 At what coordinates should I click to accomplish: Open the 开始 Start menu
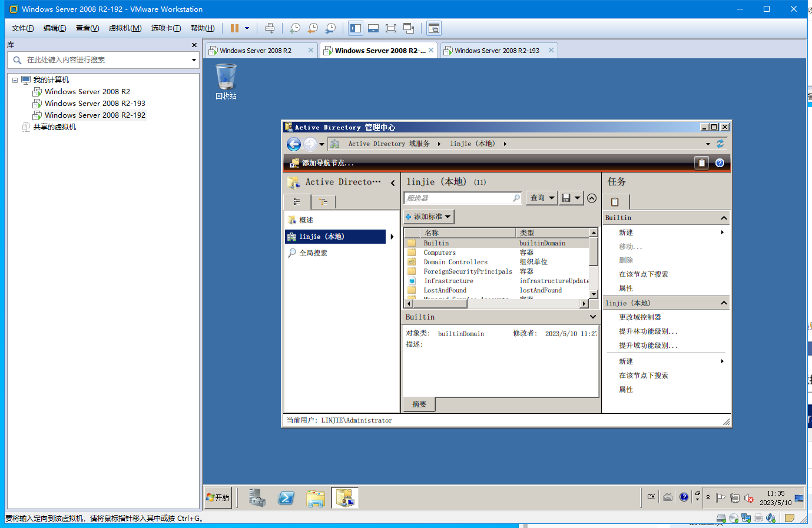point(218,498)
